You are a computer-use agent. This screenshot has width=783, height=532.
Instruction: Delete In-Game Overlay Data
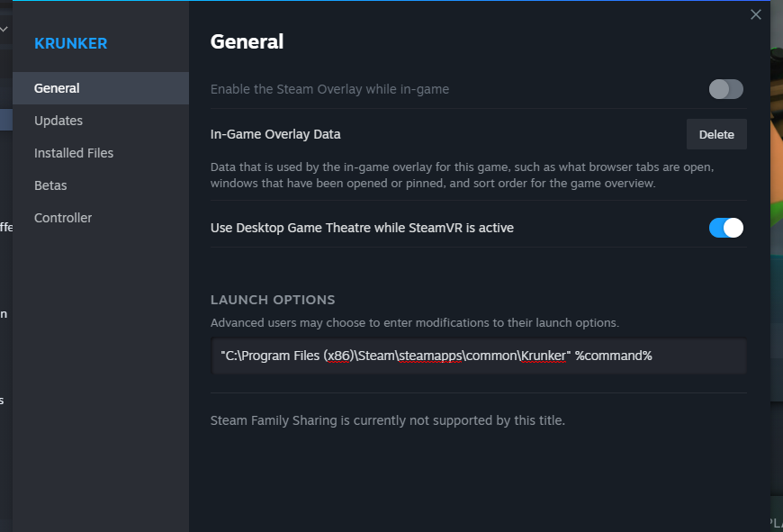[716, 134]
